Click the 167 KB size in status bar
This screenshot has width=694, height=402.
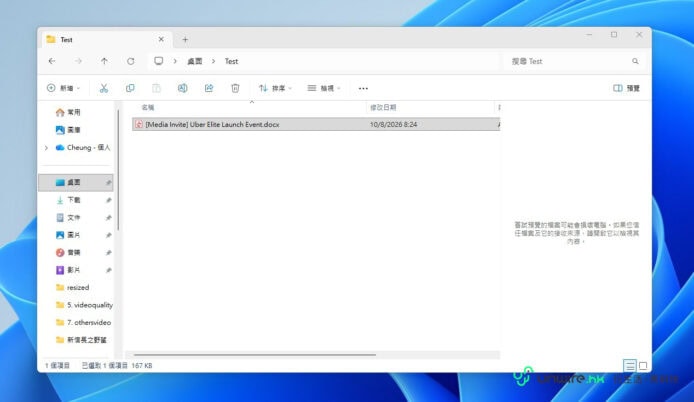tap(142, 366)
